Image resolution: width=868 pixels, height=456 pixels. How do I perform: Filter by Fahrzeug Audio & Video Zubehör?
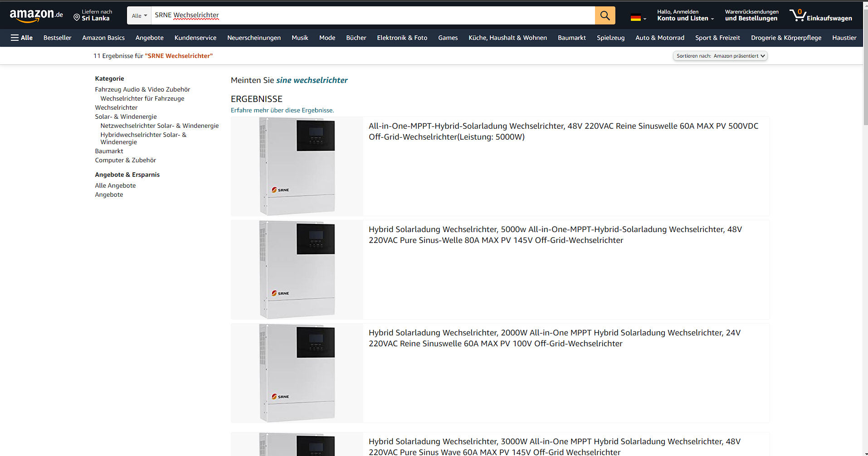point(142,89)
